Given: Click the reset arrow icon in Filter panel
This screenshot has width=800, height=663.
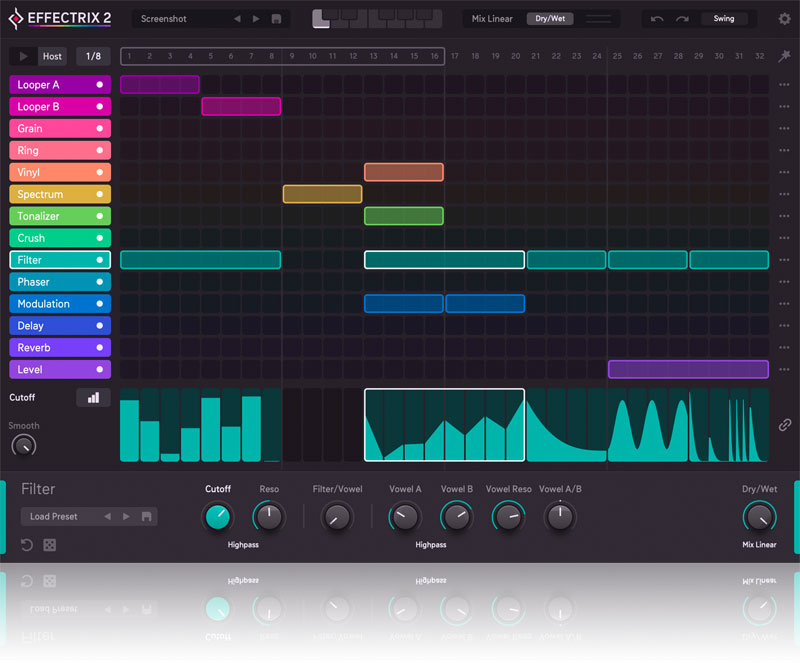Looking at the screenshot, I should click(x=28, y=545).
